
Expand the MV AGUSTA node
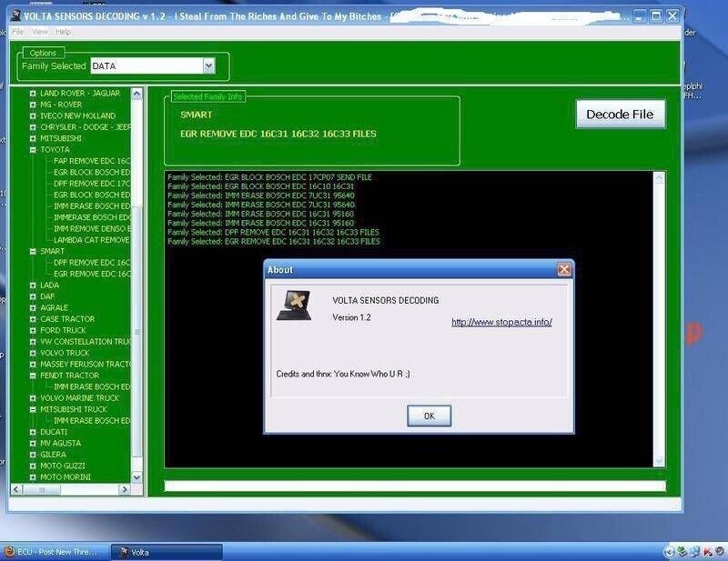[33, 443]
